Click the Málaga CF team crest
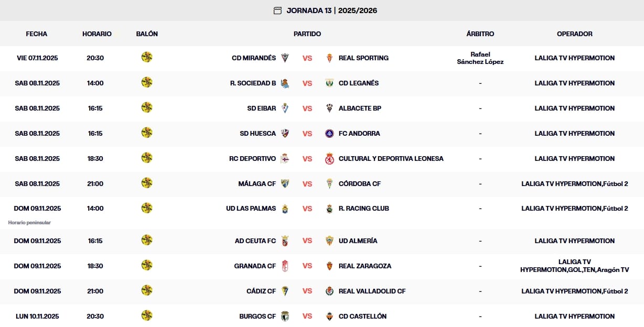This screenshot has height=327, width=644. [285, 184]
